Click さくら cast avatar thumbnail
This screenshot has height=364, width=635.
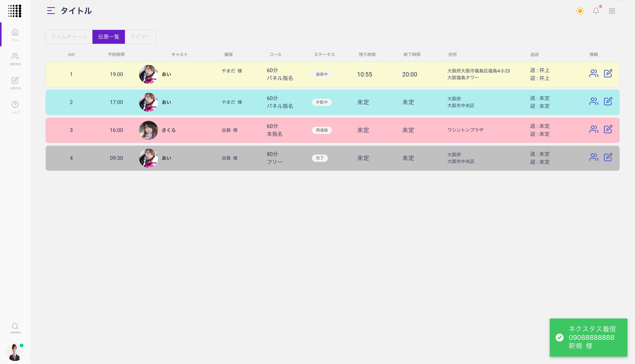coord(148,130)
